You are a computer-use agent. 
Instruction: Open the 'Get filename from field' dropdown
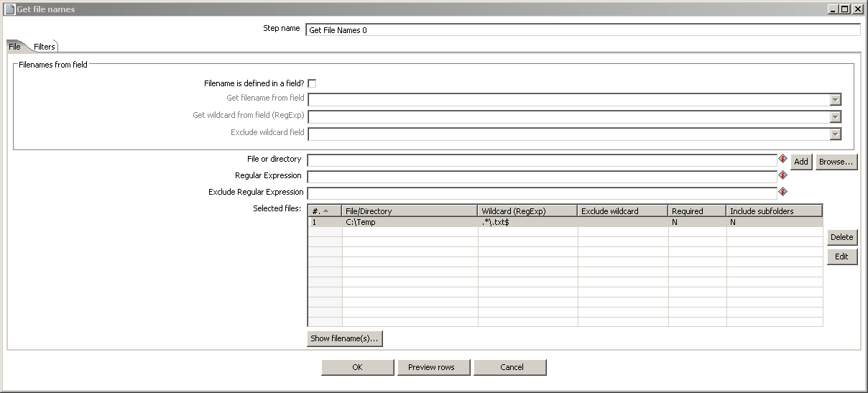tap(835, 100)
